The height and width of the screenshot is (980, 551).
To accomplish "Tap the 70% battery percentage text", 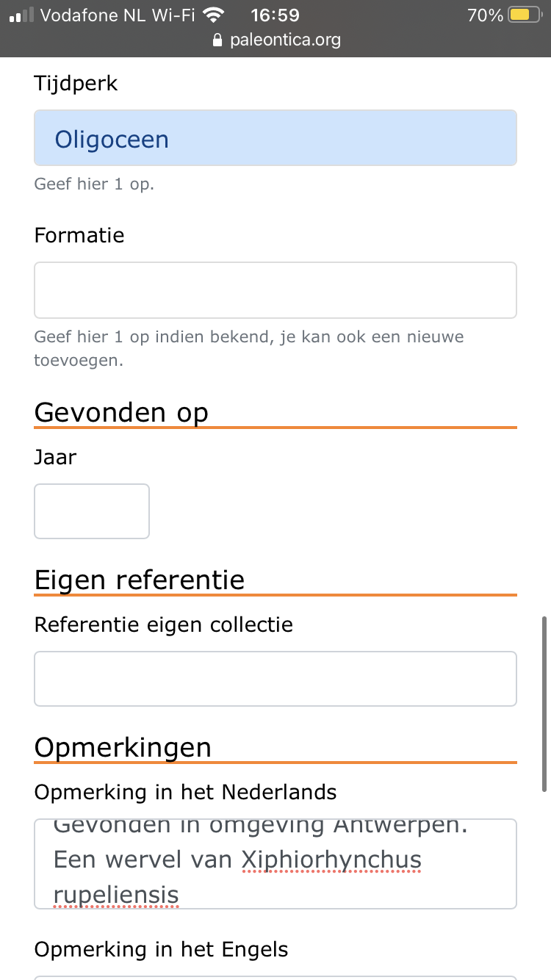I will click(485, 15).
